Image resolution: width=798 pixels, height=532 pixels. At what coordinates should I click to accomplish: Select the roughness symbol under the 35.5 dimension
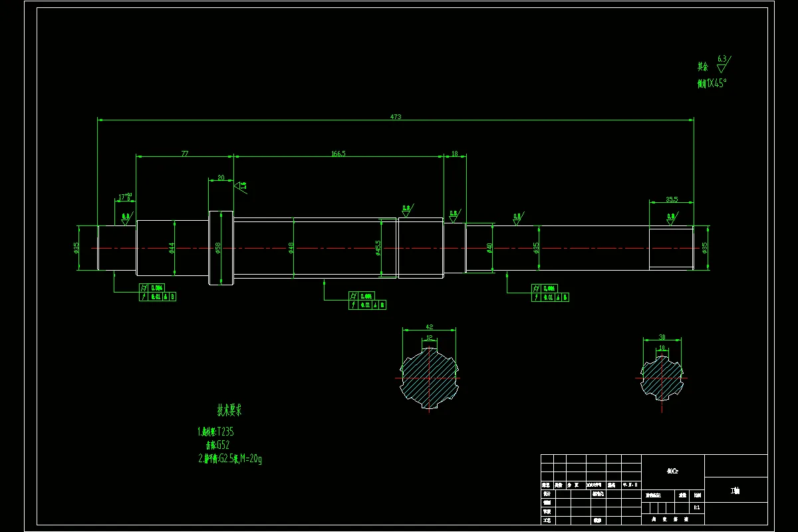pos(672,218)
